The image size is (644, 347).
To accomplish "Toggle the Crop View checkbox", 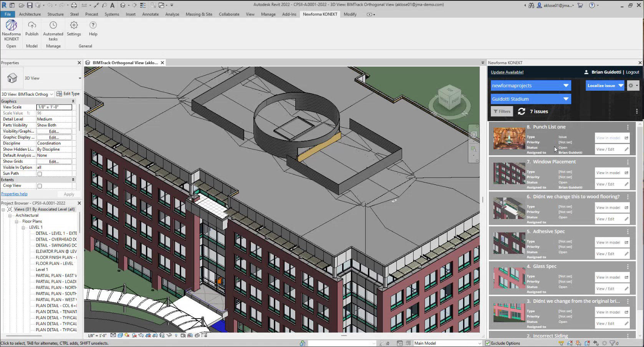I will [40, 186].
